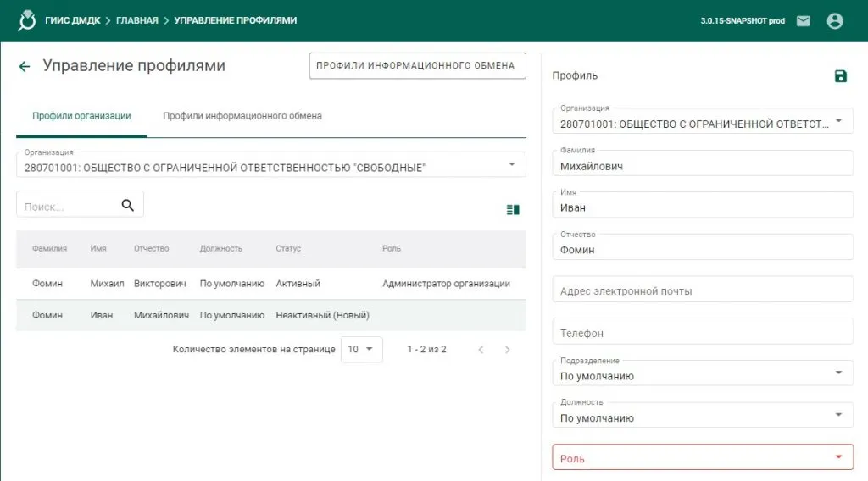Click the Неактивный (Новый) status cell
Image resolution: width=868 pixels, height=481 pixels.
pyautogui.click(x=322, y=315)
